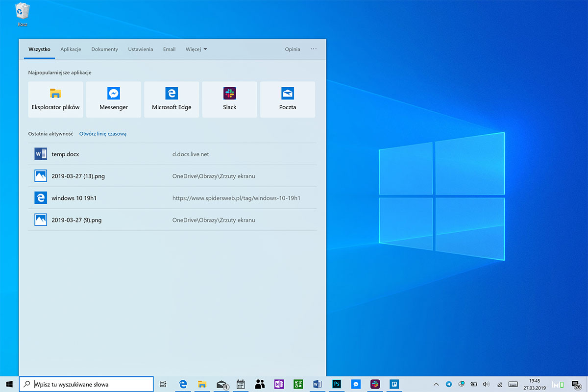Open 2019-03-27 (9).png recent file
The image size is (588, 392).
(172, 220)
